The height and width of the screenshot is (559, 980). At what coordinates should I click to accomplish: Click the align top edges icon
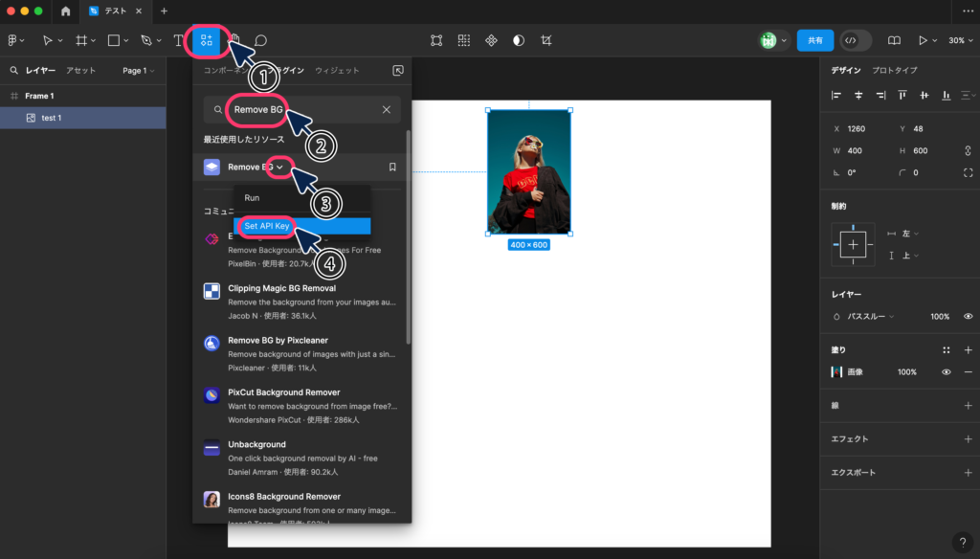(x=901, y=95)
